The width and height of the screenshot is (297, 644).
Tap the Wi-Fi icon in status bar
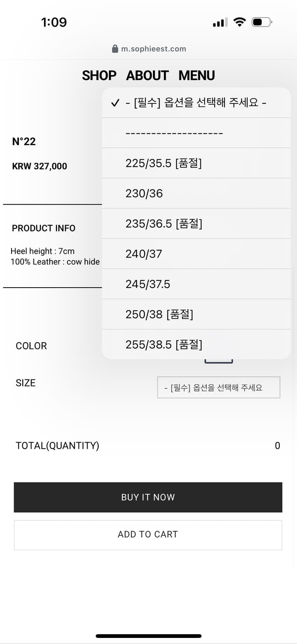(x=239, y=22)
